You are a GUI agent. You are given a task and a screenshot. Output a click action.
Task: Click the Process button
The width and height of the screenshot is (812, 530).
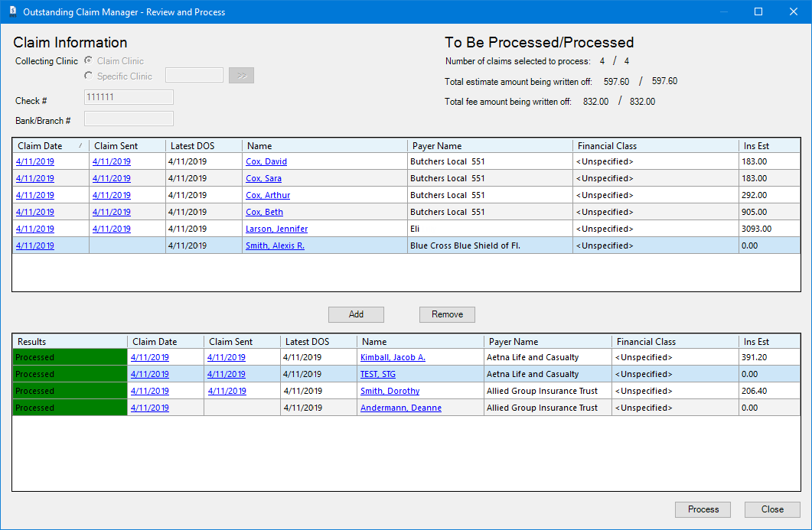click(x=703, y=509)
